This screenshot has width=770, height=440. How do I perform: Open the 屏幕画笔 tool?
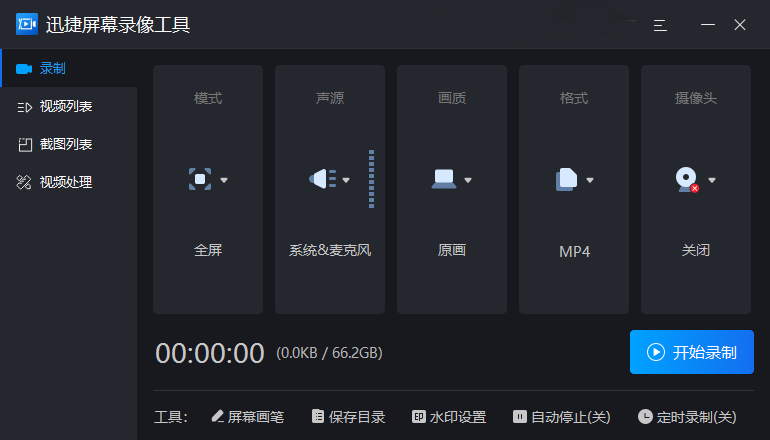tap(248, 417)
